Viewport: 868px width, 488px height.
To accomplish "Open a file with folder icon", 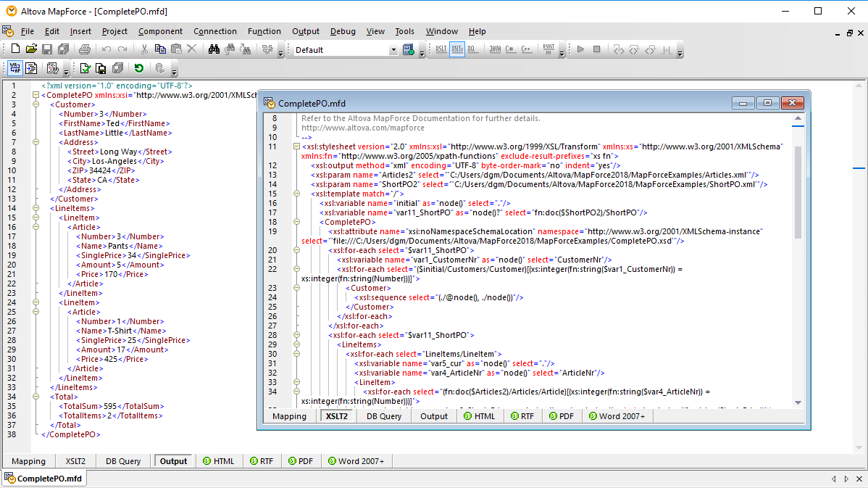I will (32, 49).
